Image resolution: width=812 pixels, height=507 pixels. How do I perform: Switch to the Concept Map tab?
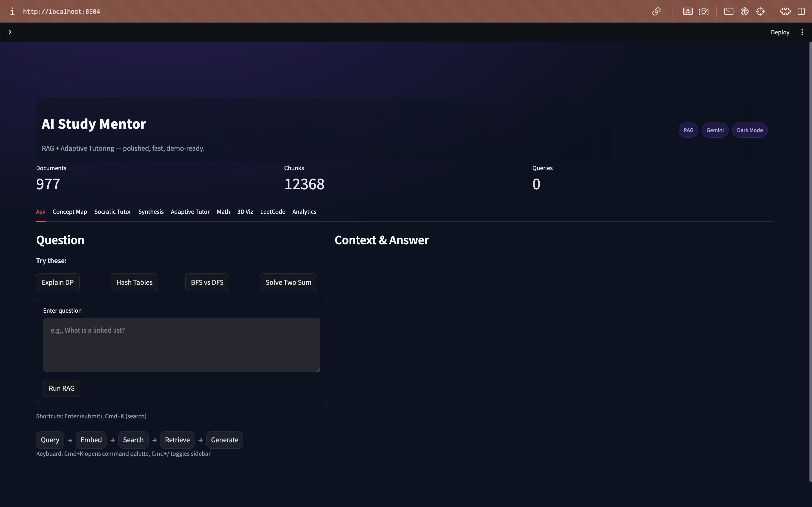point(70,212)
